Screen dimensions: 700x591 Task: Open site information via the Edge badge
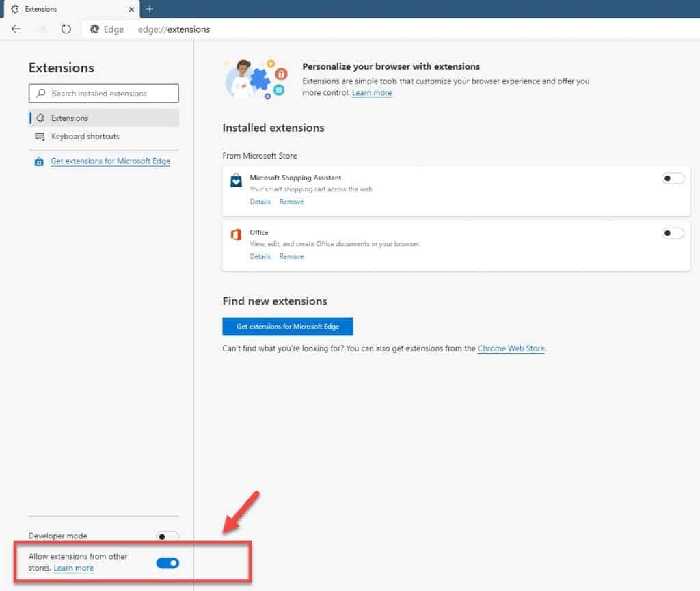coord(96,29)
